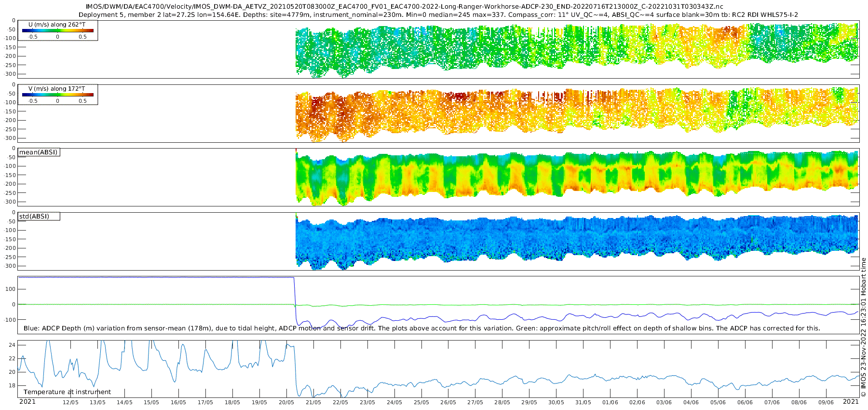Click the NetCDF file path title text
The height and width of the screenshot is (410, 868).
[x=404, y=6]
